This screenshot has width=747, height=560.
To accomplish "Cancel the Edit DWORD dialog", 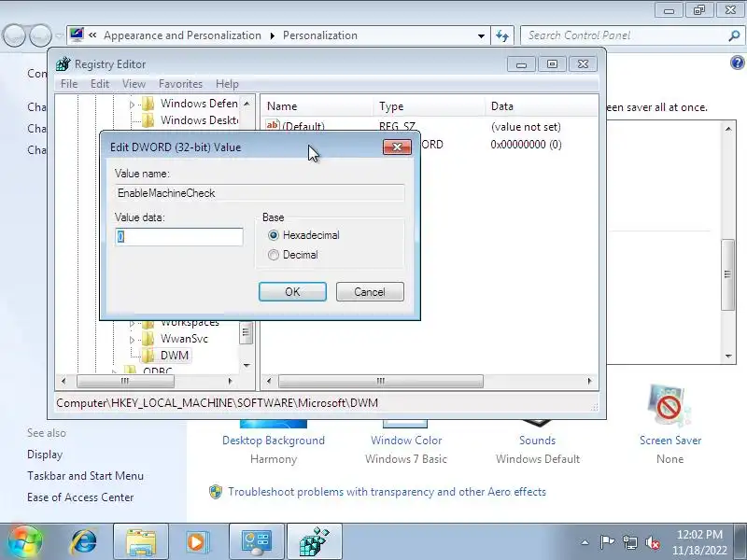I will [370, 291].
